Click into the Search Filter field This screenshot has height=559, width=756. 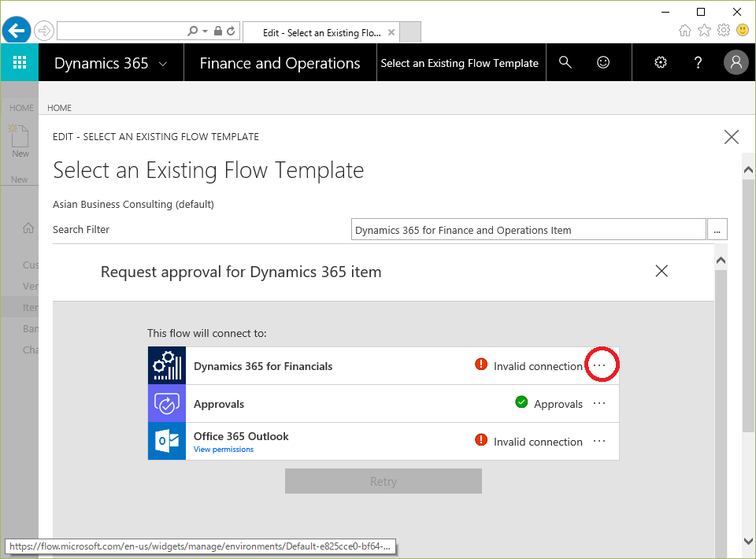click(x=528, y=230)
